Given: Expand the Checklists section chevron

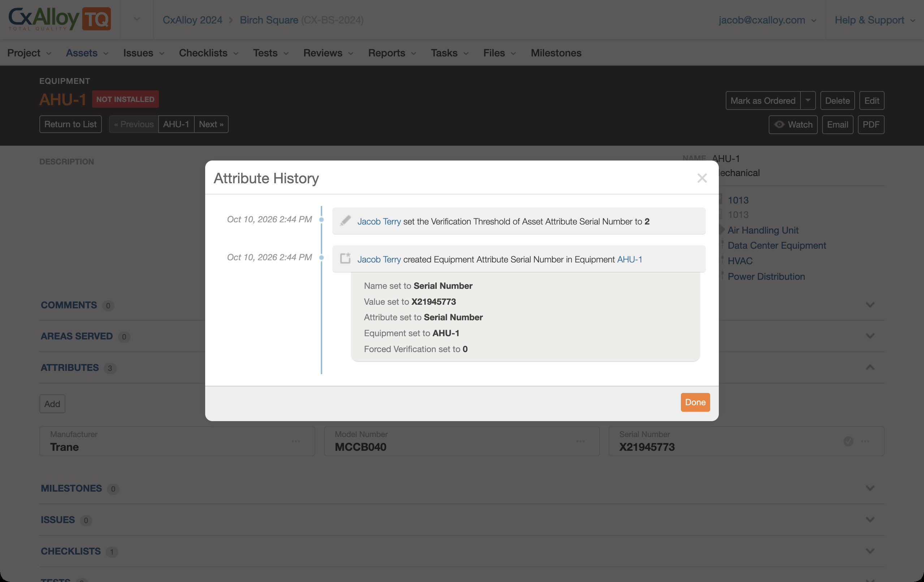Looking at the screenshot, I should point(870,551).
